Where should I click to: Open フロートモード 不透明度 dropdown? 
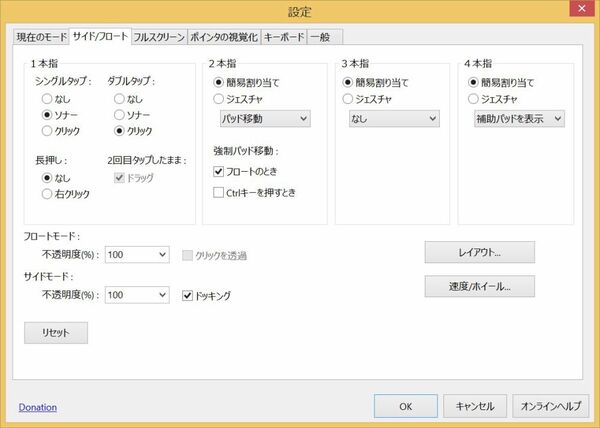coord(137,254)
